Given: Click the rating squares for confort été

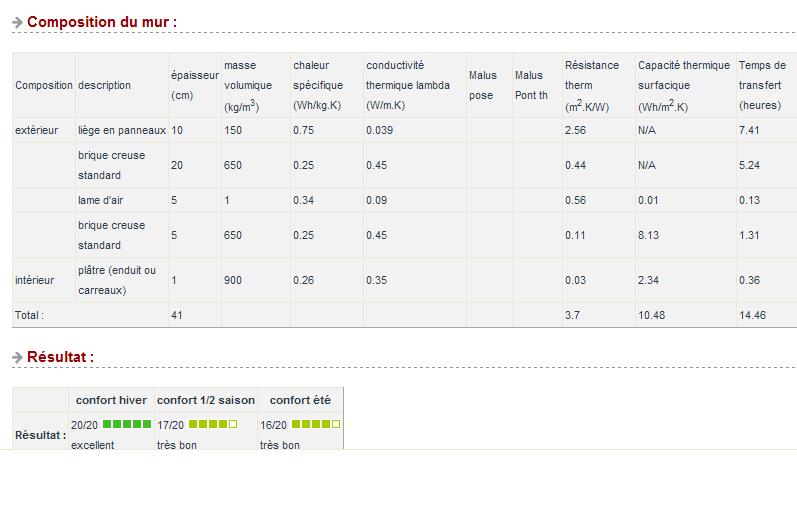Looking at the screenshot, I should pyautogui.click(x=316, y=424).
